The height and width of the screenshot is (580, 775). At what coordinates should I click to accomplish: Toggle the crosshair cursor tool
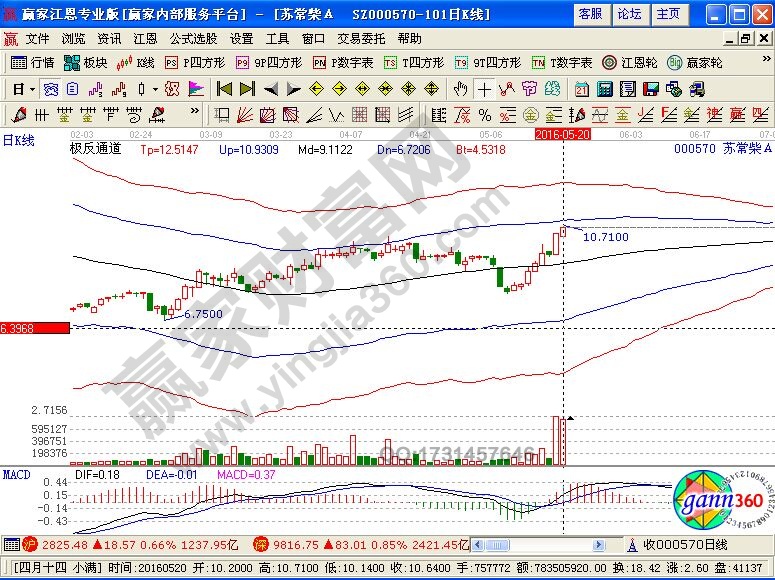pyautogui.click(x=484, y=89)
